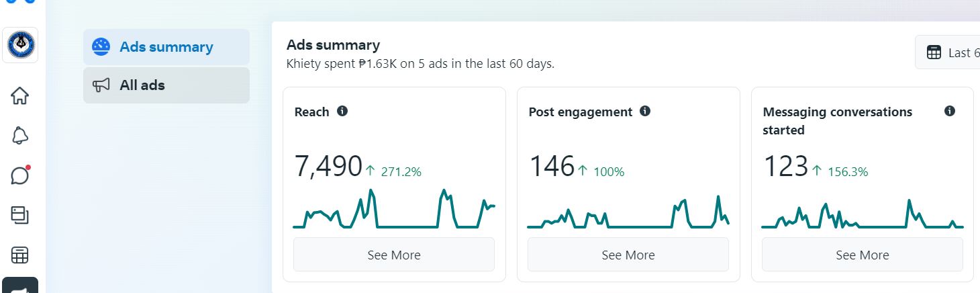Screen dimensions: 980x293
Task: Switch to the All ads tab
Action: coord(166,85)
